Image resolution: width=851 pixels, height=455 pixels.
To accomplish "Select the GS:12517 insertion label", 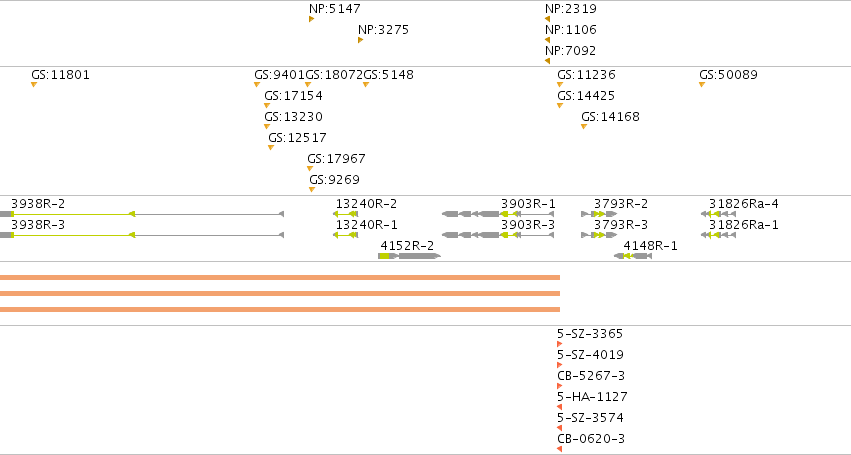I will [x=297, y=138].
